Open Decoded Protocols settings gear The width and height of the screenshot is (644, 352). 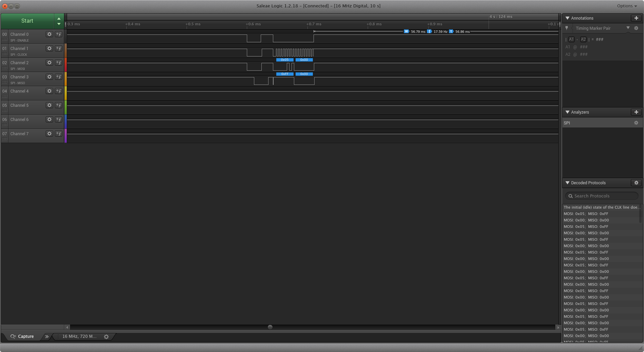coord(636,183)
